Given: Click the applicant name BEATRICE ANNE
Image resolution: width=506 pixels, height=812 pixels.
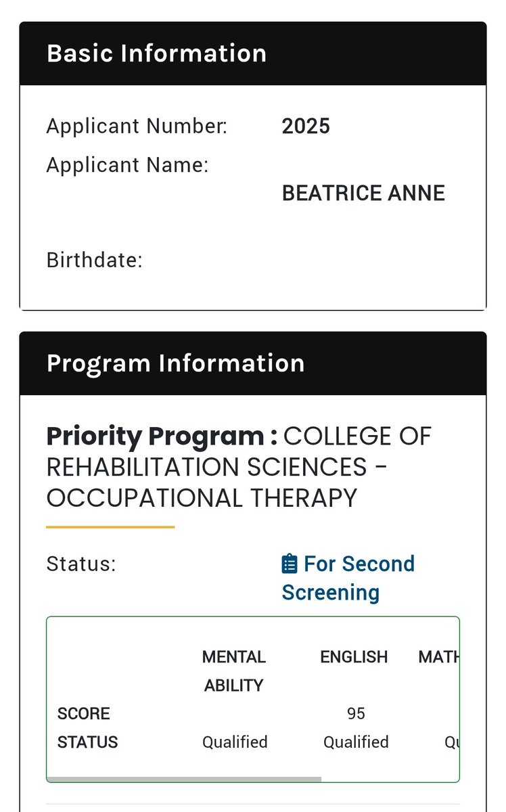Looking at the screenshot, I should (363, 194).
